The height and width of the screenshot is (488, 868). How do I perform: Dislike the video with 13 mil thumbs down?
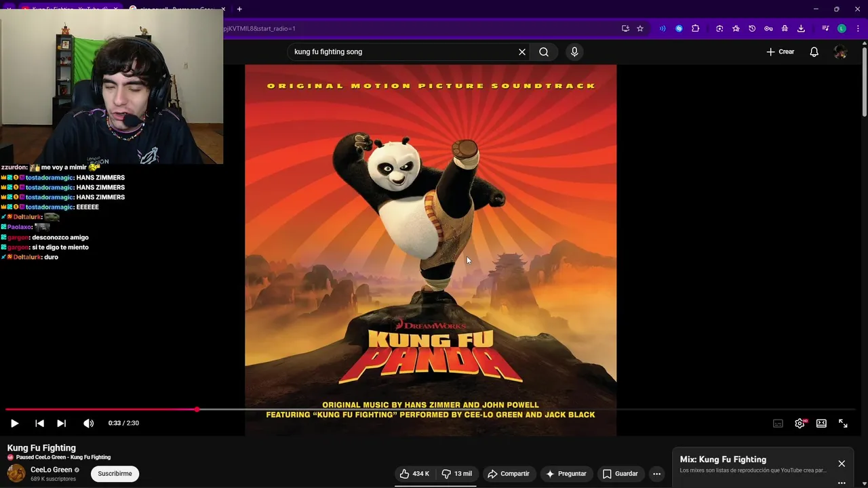[457, 474]
